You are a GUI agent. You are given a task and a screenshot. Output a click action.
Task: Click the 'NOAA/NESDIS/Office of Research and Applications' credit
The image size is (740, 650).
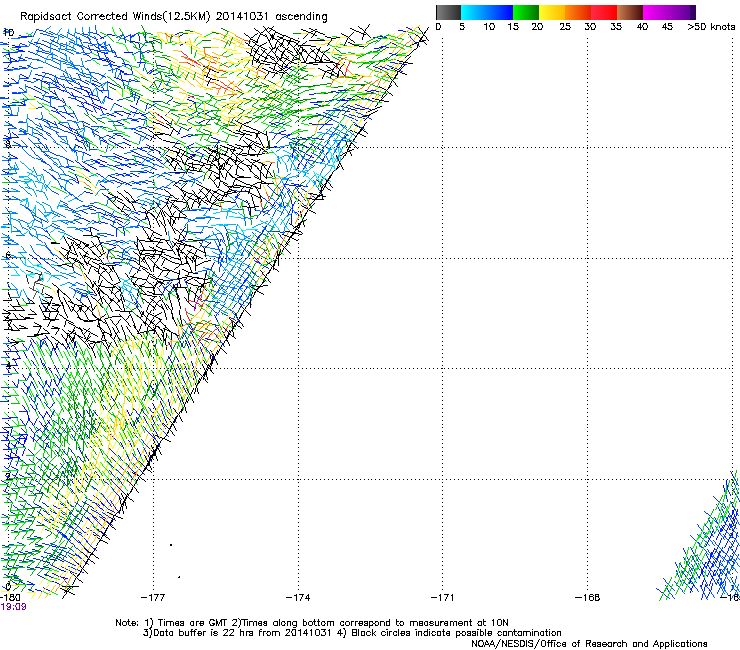[x=589, y=644]
